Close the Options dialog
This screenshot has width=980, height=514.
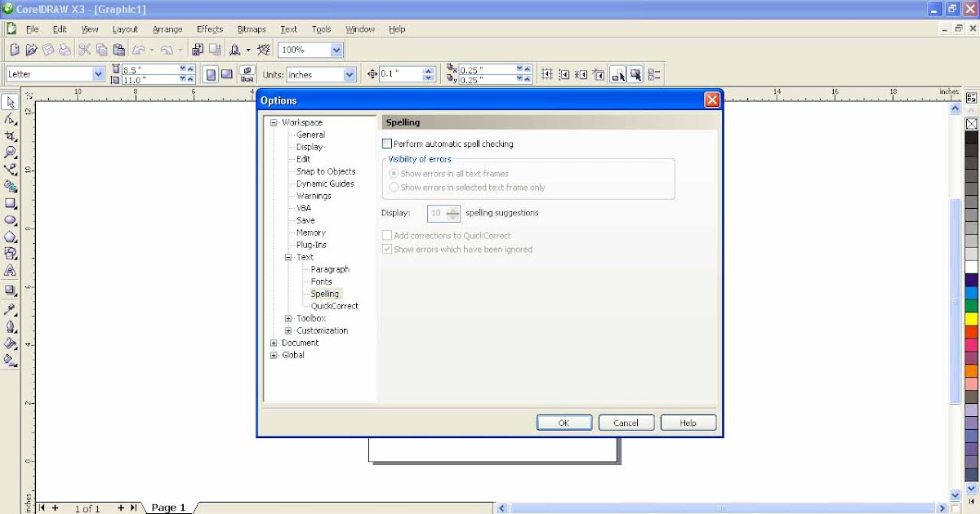click(712, 100)
